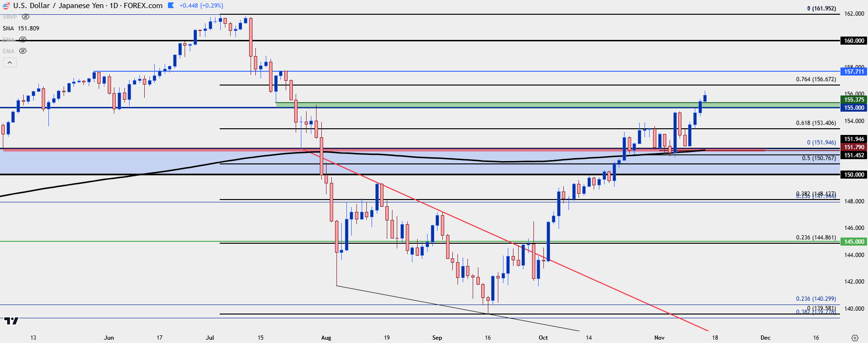Click the TradingView logo in bottom corner
The image size is (868, 343).
tap(11, 321)
